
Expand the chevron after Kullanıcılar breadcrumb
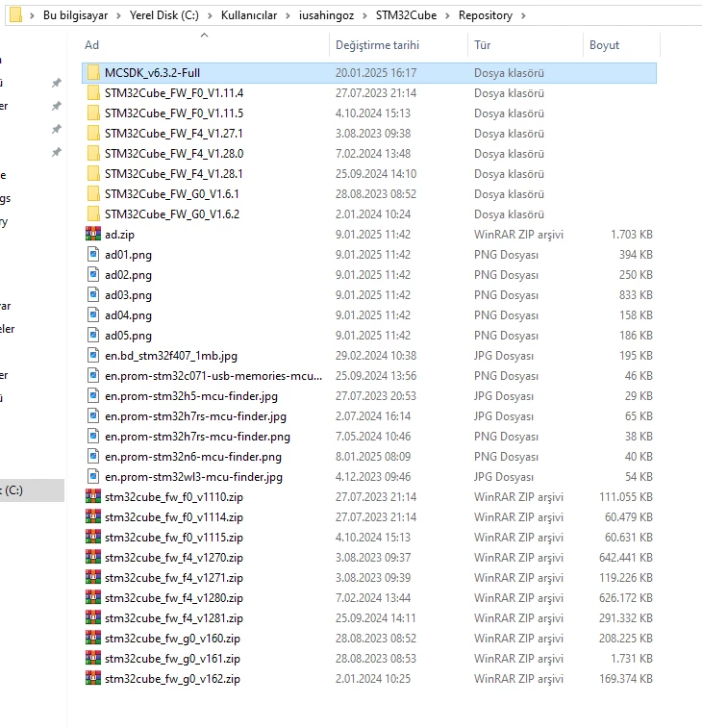(x=288, y=15)
